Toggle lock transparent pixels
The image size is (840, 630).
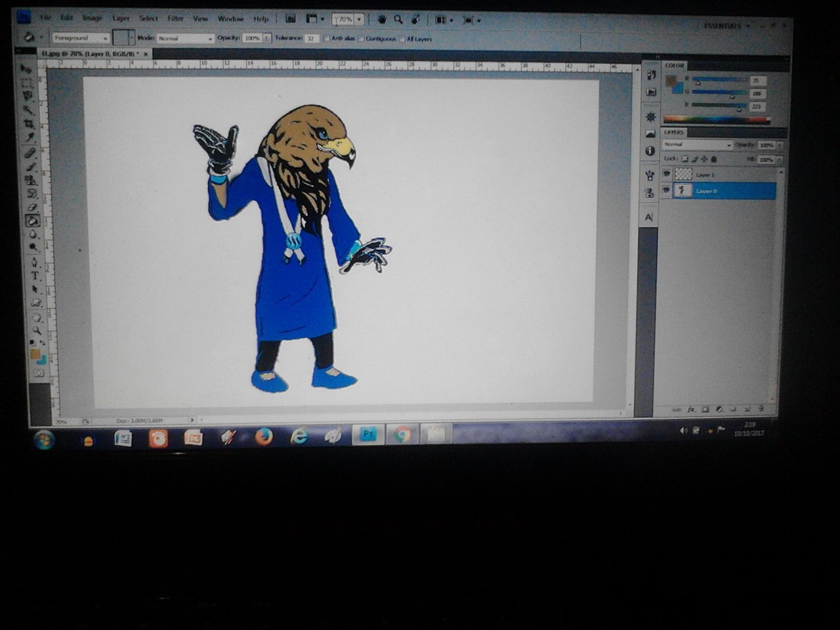684,159
